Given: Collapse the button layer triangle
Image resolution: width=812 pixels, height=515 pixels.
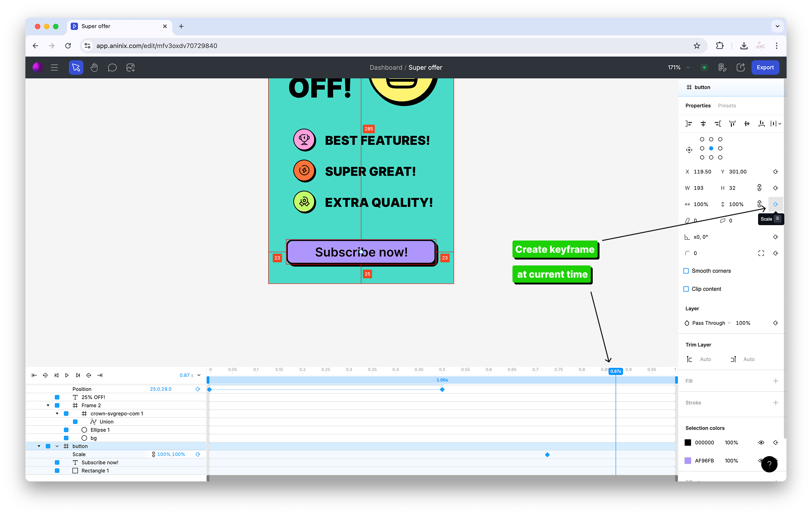Looking at the screenshot, I should tap(39, 446).
